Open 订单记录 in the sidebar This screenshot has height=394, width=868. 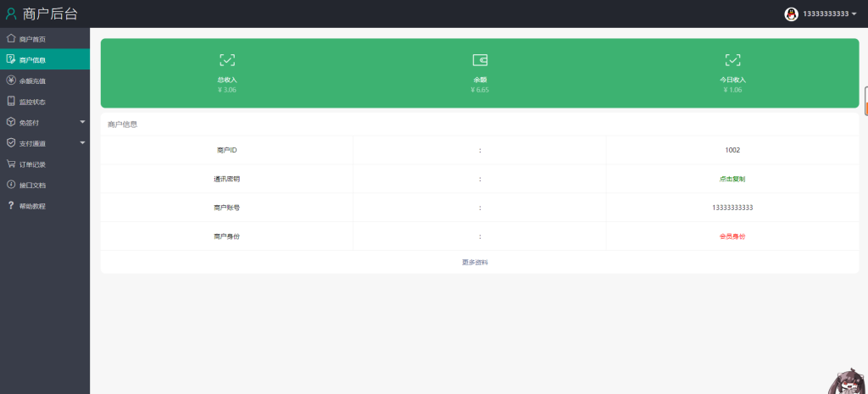tap(45, 164)
